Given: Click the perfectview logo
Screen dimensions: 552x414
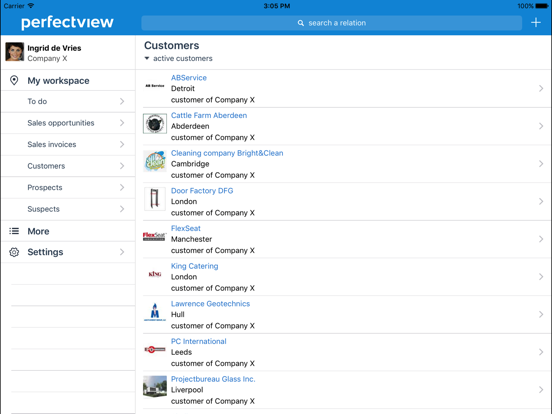Looking at the screenshot, I should click(67, 23).
